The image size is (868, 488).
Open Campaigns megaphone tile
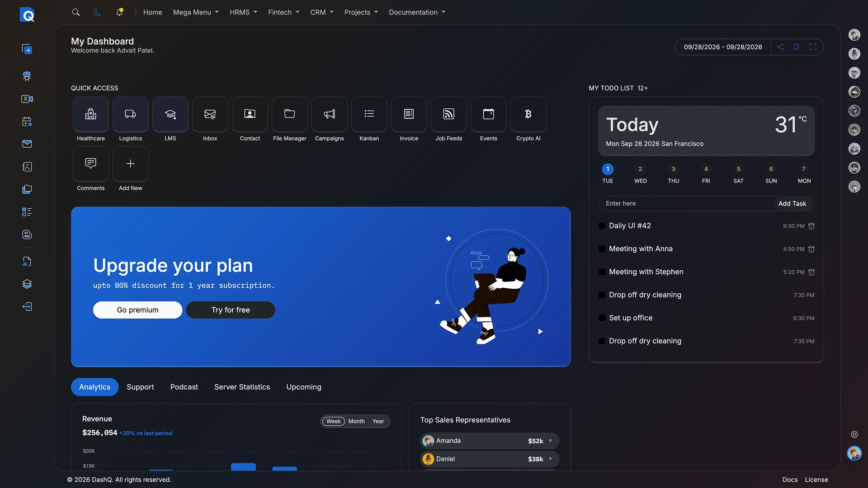(x=330, y=114)
